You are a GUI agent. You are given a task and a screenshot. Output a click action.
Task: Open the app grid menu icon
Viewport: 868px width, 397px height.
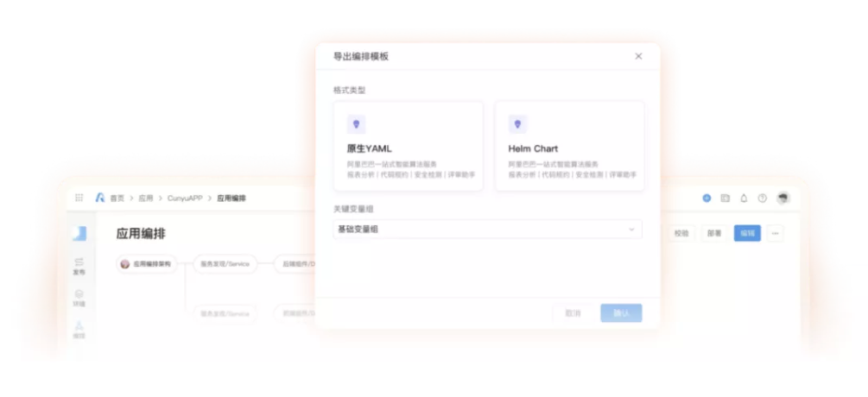79,198
